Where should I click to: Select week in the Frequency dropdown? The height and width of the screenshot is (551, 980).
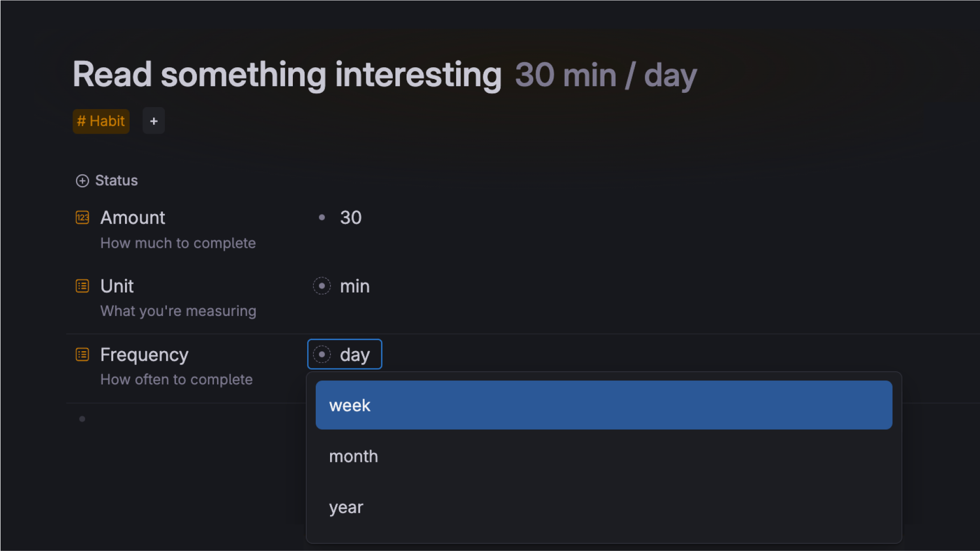[604, 405]
